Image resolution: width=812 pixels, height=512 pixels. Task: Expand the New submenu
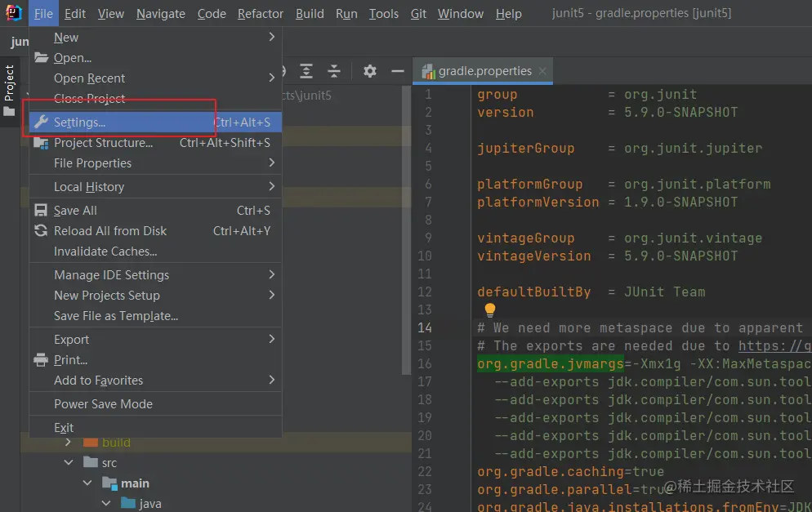155,38
